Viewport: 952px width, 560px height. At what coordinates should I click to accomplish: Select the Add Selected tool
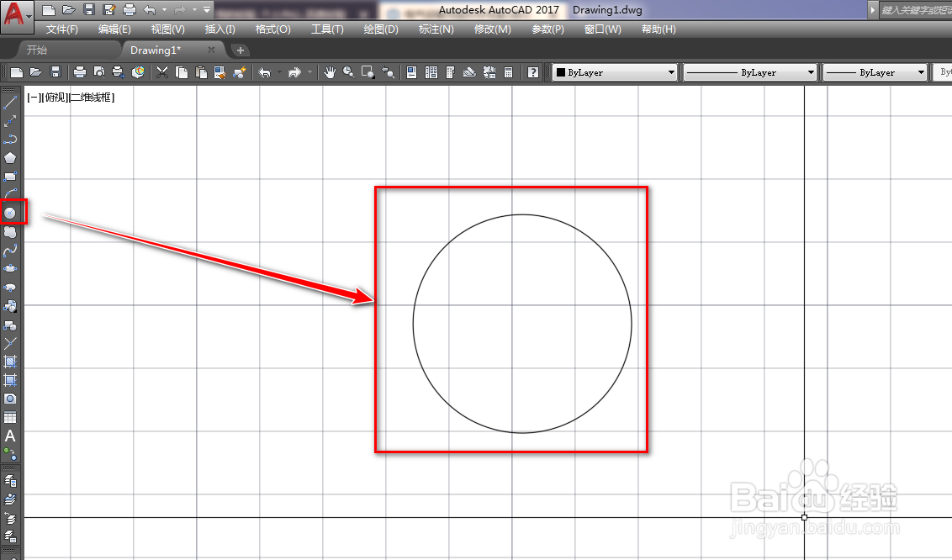(10, 454)
